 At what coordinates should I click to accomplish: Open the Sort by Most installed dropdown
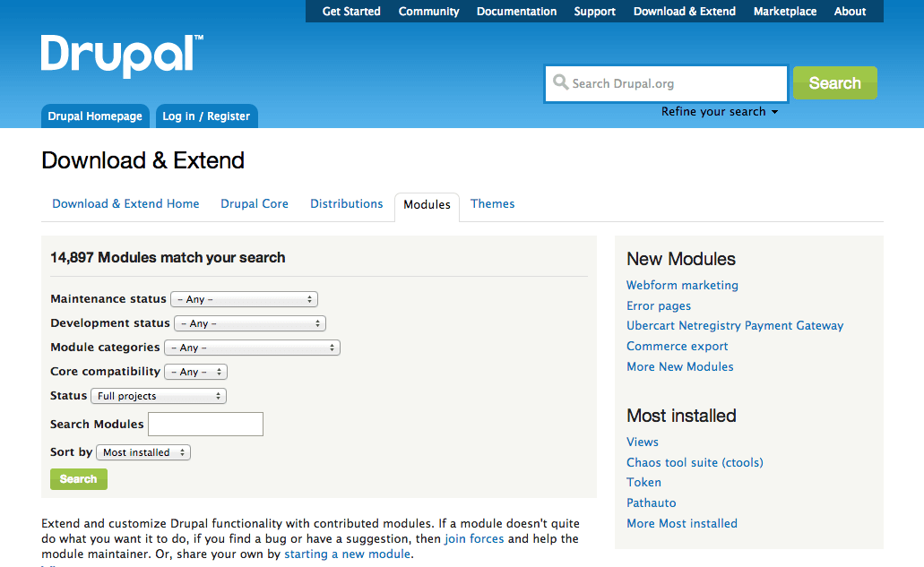[143, 452]
